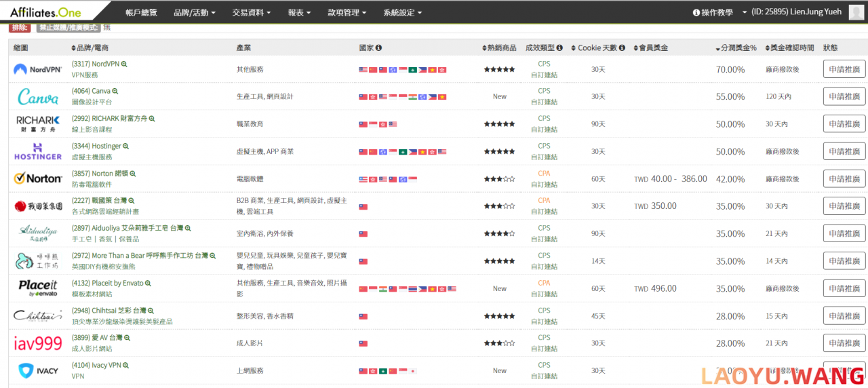Expand the 系統設定 dropdown menu
This screenshot has height=388, width=868.
(x=402, y=12)
